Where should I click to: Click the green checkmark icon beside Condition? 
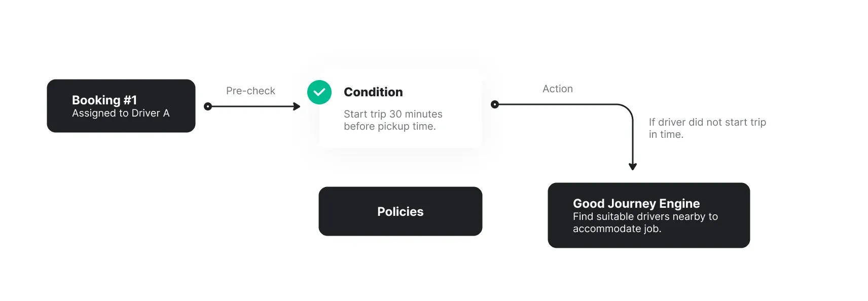319,92
